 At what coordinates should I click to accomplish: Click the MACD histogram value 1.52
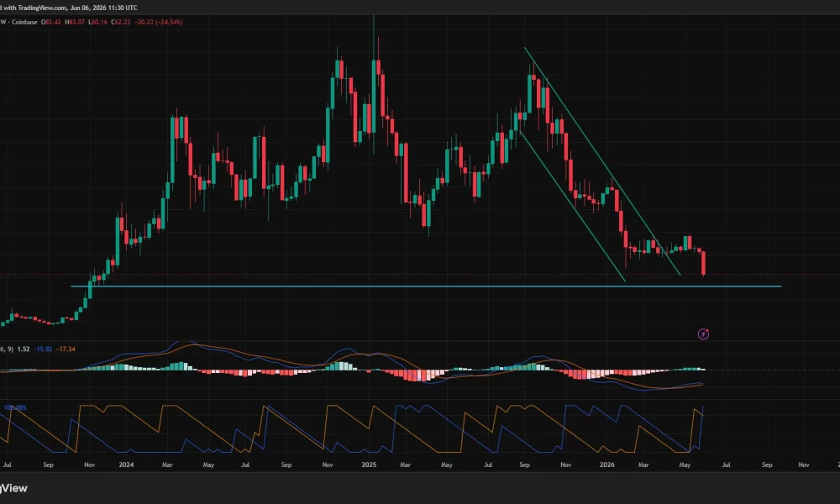[x=23, y=349]
